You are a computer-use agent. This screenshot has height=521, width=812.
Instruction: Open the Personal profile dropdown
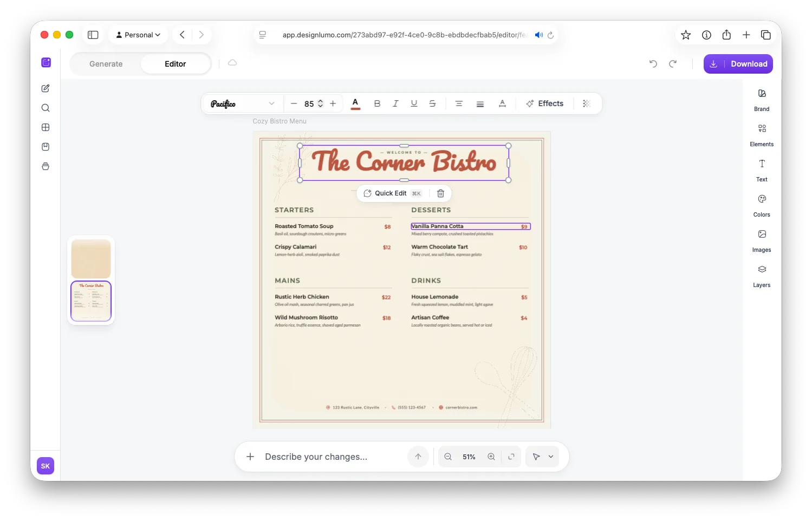coord(138,35)
